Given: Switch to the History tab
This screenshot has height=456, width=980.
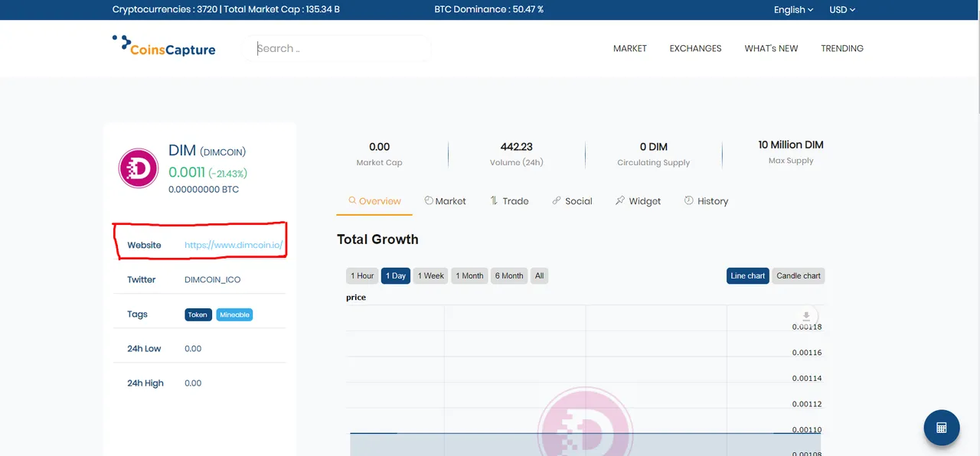Looking at the screenshot, I should tap(706, 201).
